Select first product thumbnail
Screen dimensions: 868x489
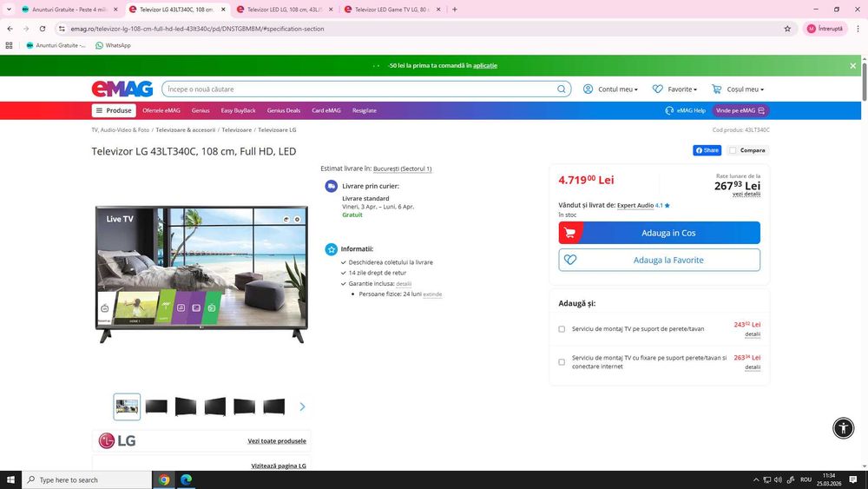pyautogui.click(x=127, y=406)
